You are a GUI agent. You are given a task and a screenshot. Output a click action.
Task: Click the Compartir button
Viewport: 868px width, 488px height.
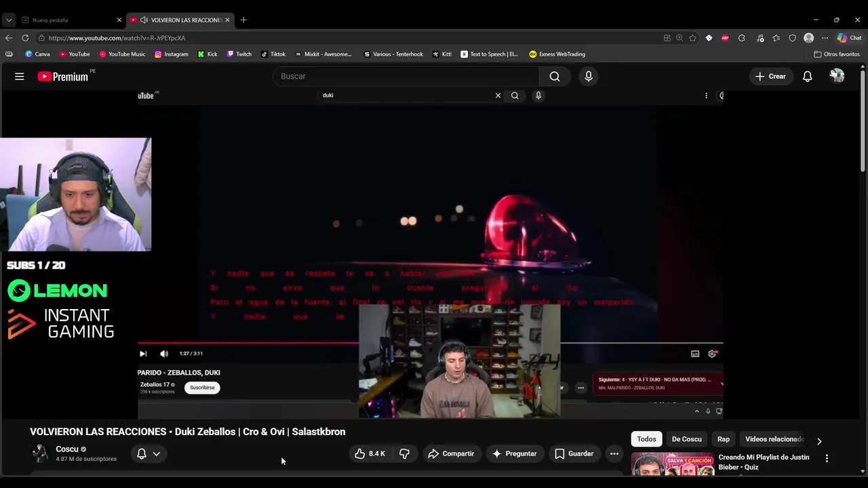click(x=451, y=453)
